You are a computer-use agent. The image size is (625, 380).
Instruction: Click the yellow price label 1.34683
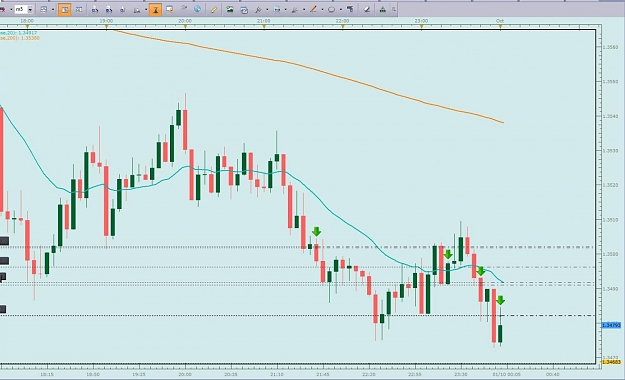point(611,362)
